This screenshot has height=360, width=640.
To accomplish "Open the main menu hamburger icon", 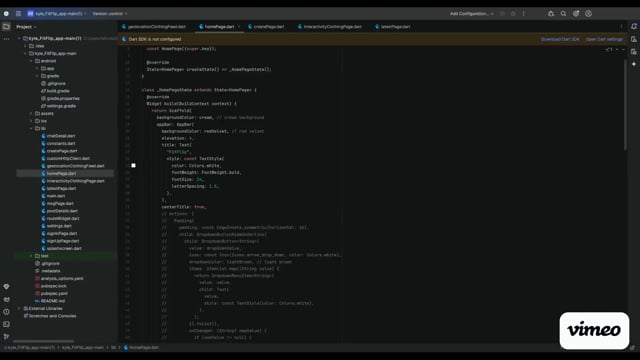I will [x=18, y=13].
